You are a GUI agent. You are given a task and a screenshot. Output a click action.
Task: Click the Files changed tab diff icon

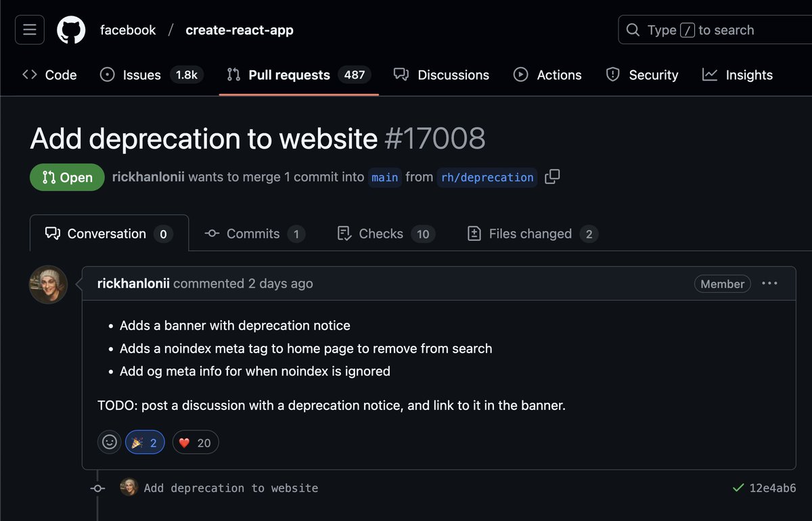tap(474, 234)
